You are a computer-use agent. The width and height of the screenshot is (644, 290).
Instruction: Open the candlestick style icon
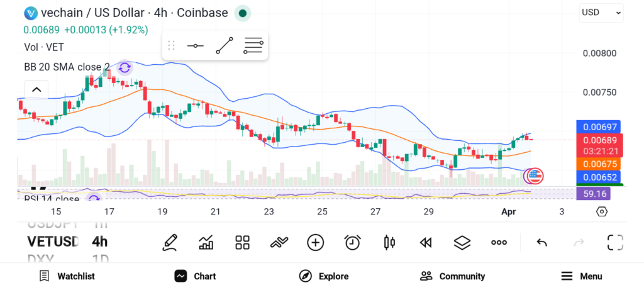pyautogui.click(x=389, y=242)
